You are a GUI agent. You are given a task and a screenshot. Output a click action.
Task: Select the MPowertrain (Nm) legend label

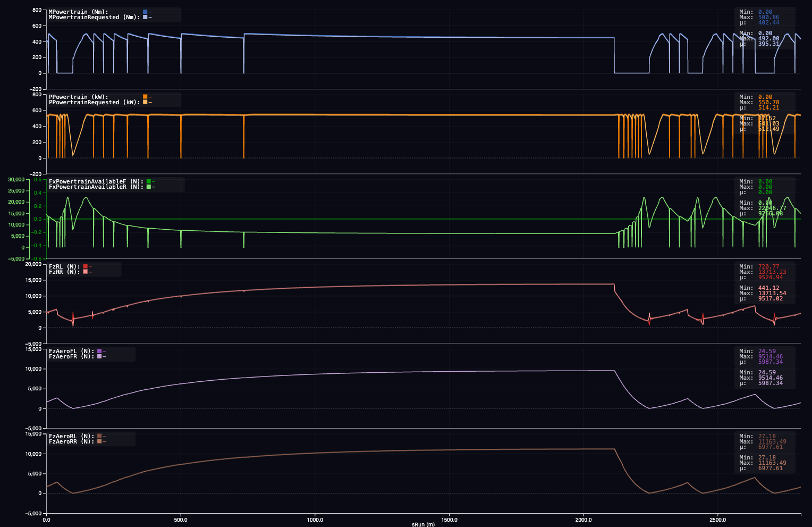(x=78, y=12)
